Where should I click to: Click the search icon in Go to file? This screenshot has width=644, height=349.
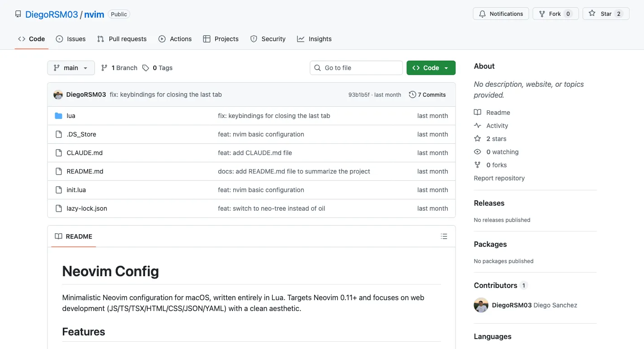tap(318, 68)
